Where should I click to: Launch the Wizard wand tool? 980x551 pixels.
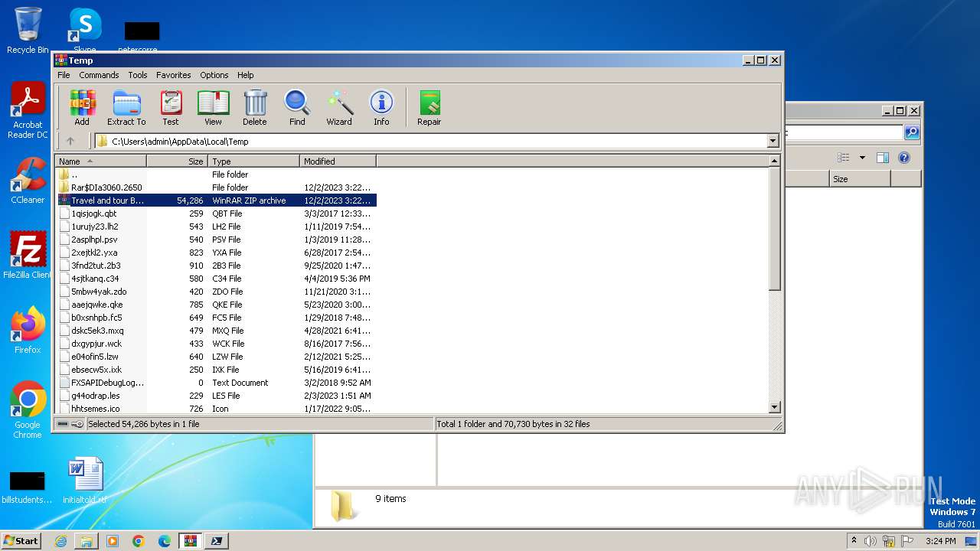[x=339, y=108]
